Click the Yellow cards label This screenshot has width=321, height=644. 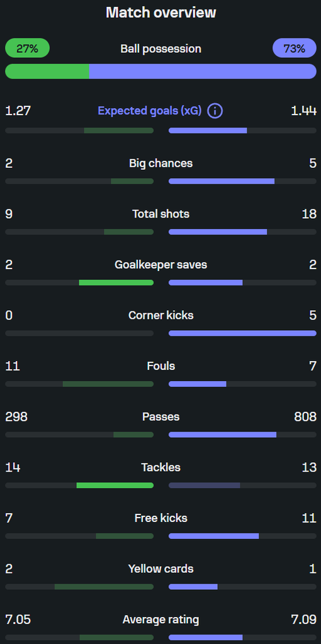click(160, 569)
